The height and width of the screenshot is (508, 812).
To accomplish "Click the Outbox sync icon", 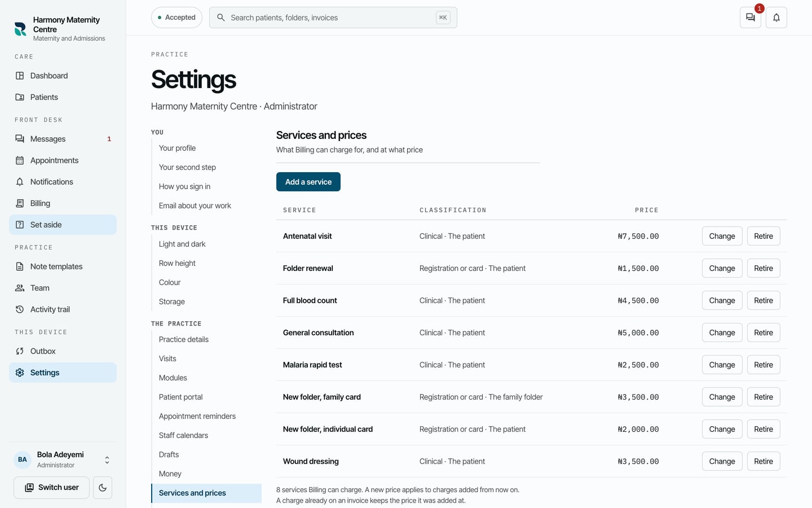I will pyautogui.click(x=20, y=351).
